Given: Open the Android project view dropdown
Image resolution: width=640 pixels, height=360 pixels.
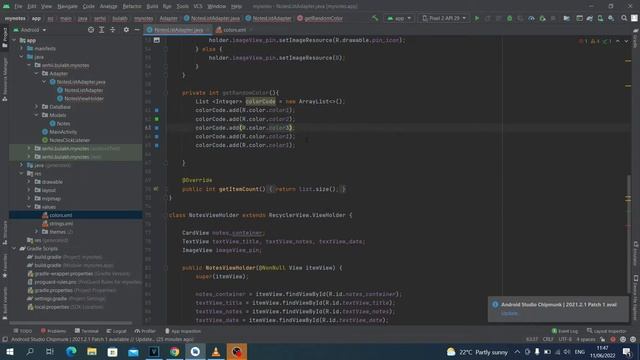Looking at the screenshot, I should click(30, 30).
